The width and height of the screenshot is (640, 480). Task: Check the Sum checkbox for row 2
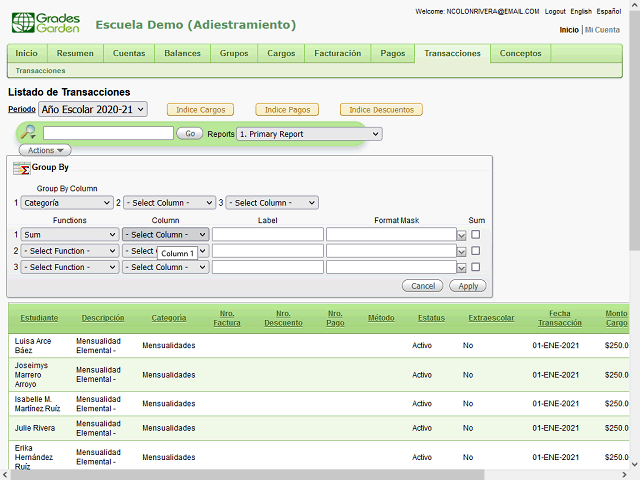click(x=476, y=251)
